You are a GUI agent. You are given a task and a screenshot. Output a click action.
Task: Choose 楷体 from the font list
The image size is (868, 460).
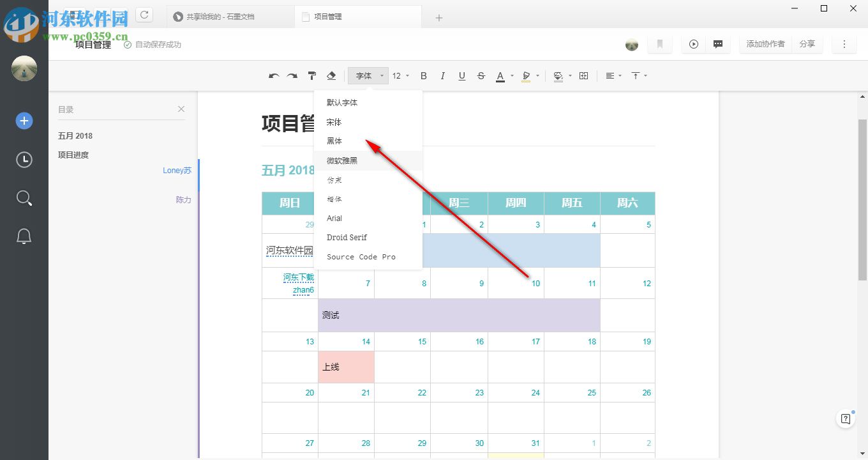coord(368,199)
